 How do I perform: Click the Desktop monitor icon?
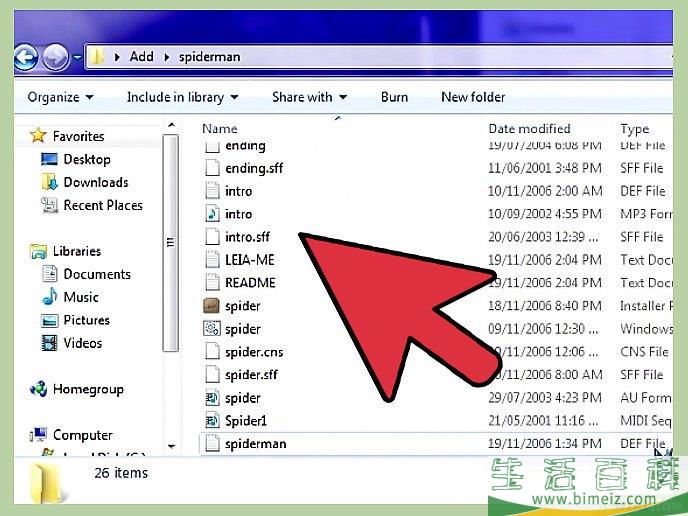tap(49, 159)
